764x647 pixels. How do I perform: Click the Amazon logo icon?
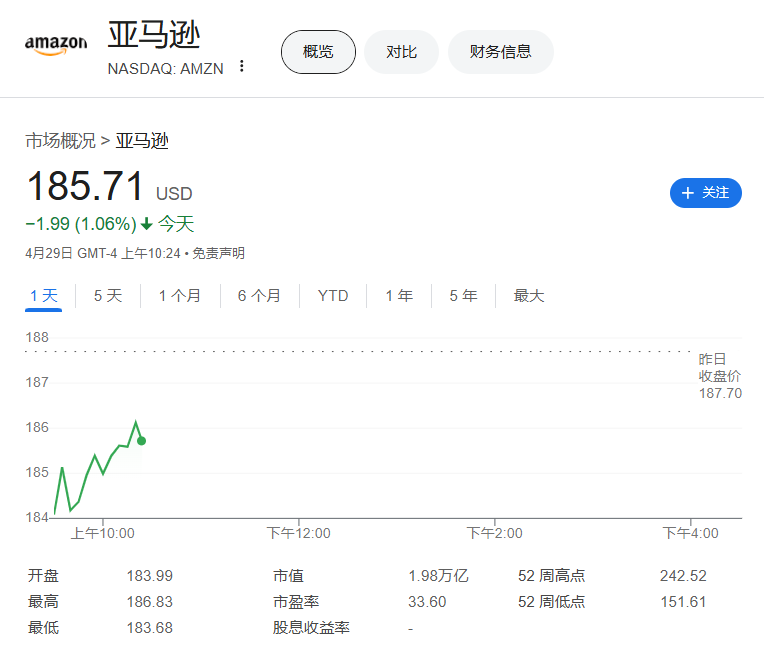click(56, 45)
